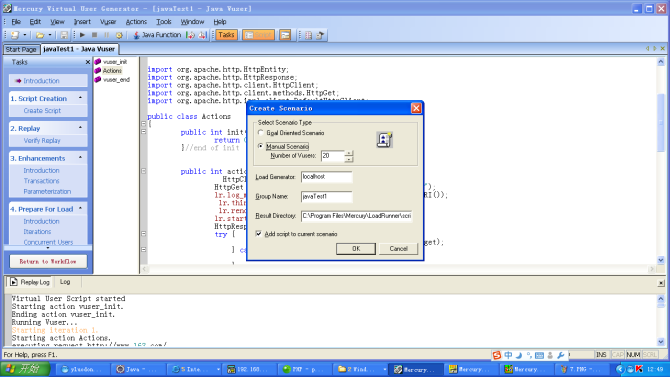Collapse the public int action code block
This screenshot has height=377, width=670.
144,171
